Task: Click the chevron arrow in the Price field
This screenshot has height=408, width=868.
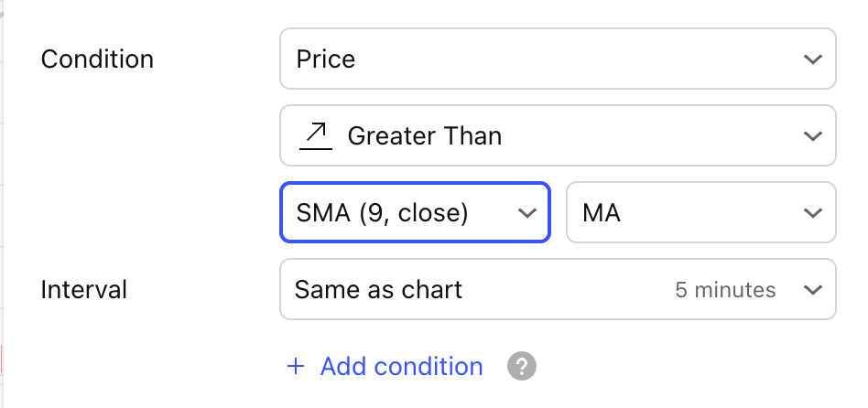Action: 811,59
